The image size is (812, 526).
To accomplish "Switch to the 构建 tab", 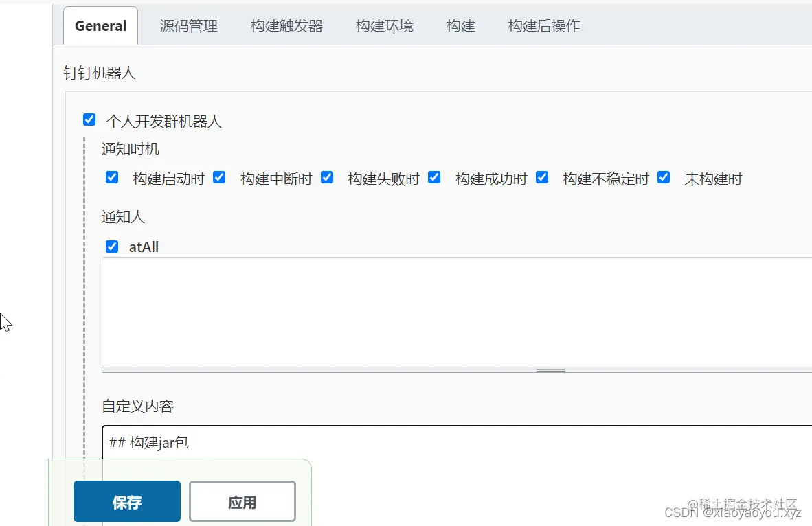I will pos(460,25).
